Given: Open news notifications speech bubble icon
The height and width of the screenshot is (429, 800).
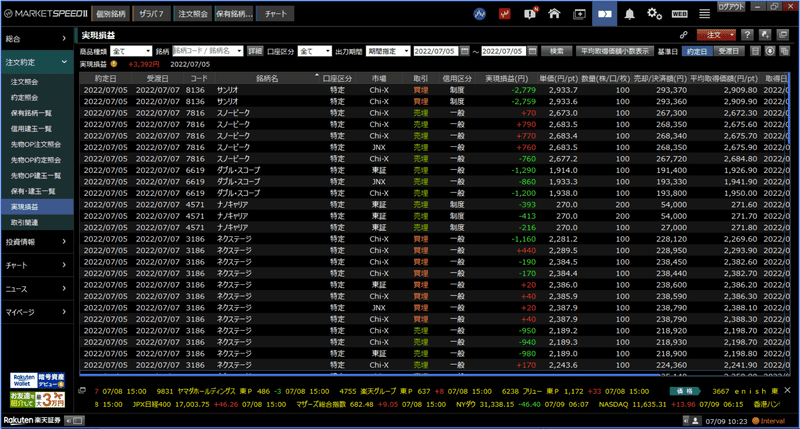Looking at the screenshot, I should tap(530, 14).
